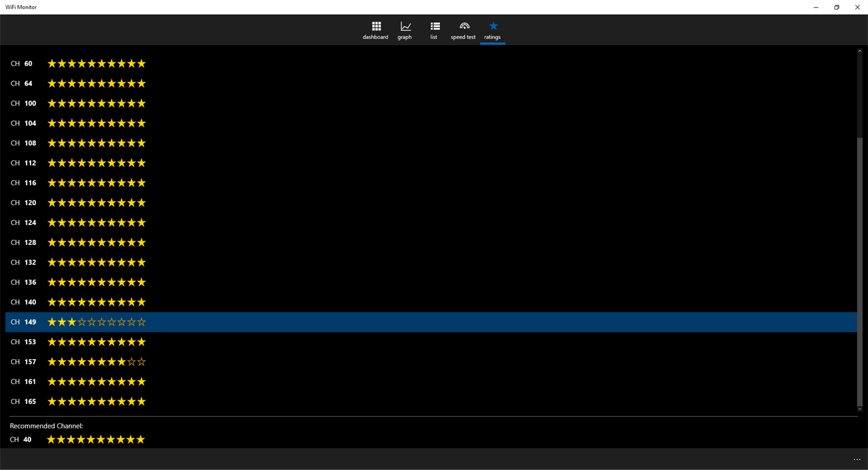Select the highlighted channel CH 149 row
This screenshot has width=868, height=470.
248,322
